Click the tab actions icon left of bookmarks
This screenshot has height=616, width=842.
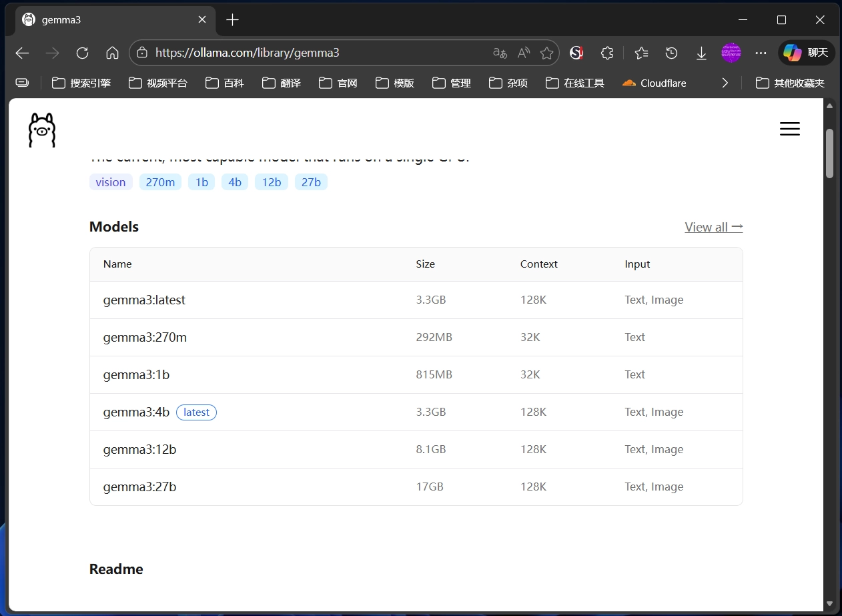point(22,83)
